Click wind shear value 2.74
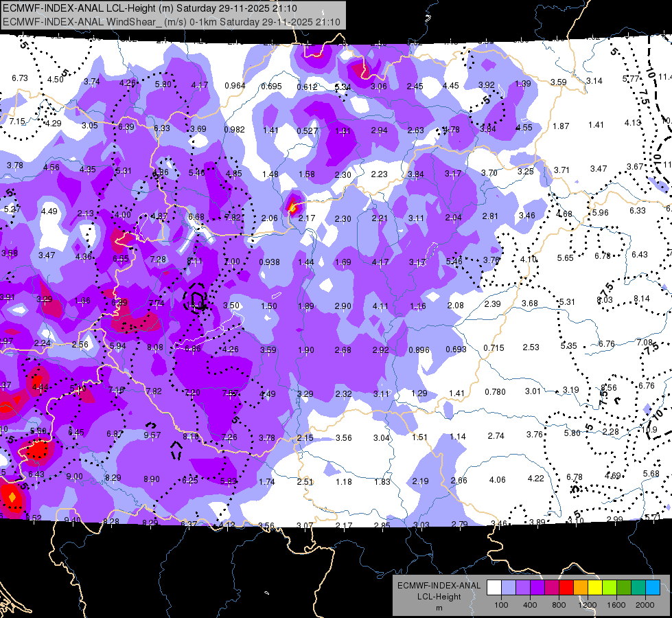This screenshot has height=618, width=672. pos(496,436)
